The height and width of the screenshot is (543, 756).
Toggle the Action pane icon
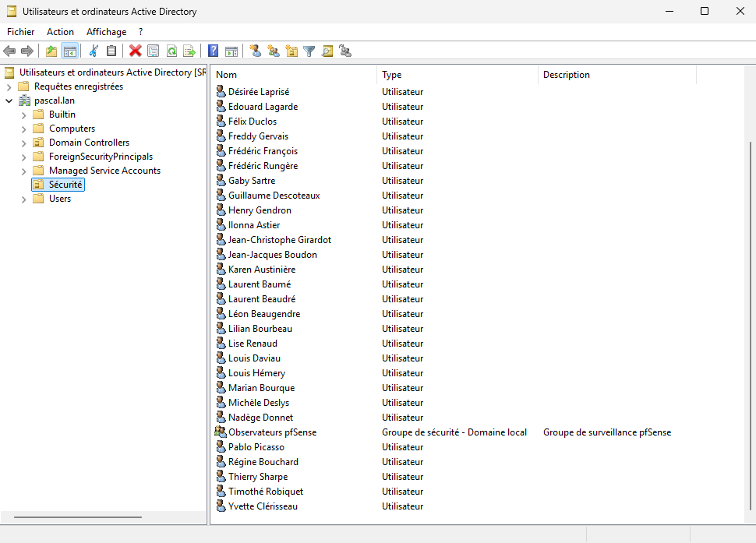click(231, 51)
